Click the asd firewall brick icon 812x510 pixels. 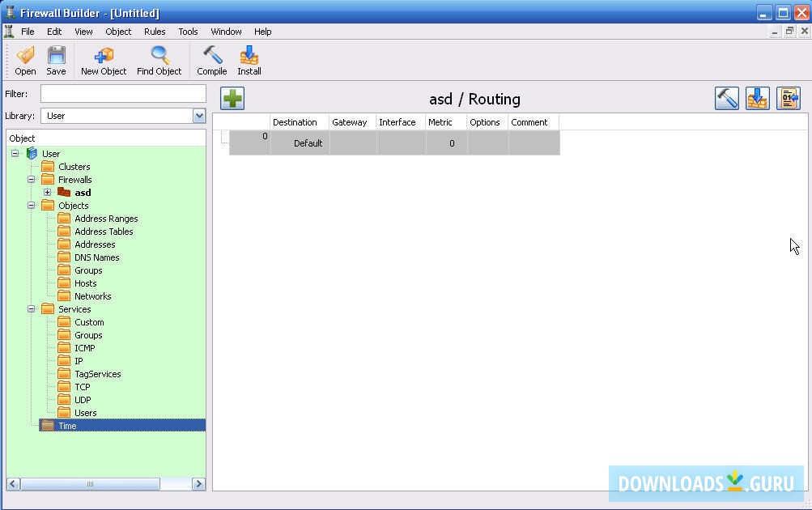click(64, 193)
